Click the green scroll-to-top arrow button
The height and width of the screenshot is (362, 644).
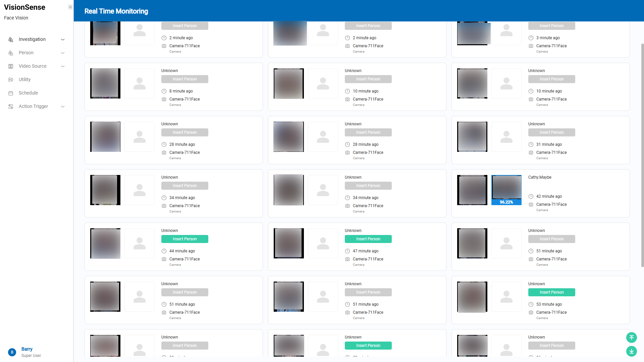coord(631,338)
